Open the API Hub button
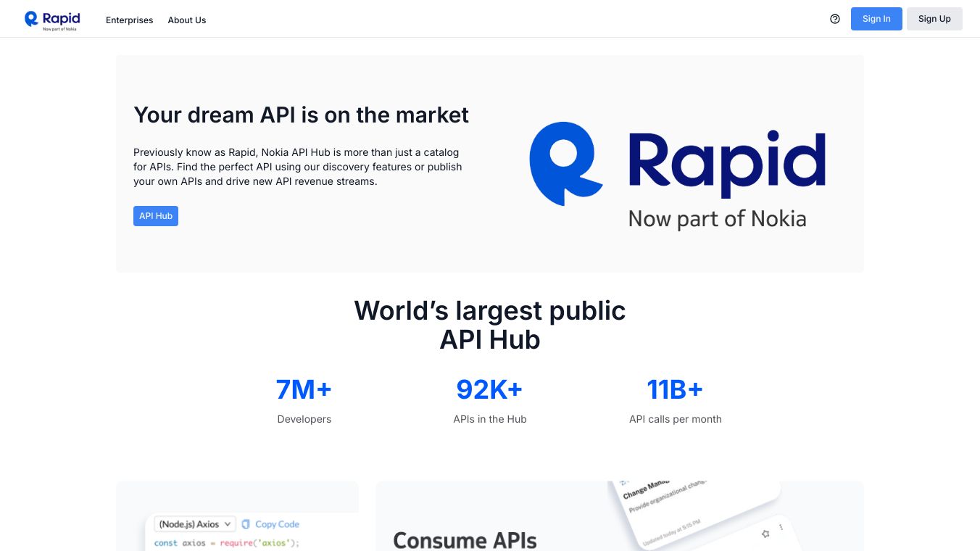 pos(156,216)
